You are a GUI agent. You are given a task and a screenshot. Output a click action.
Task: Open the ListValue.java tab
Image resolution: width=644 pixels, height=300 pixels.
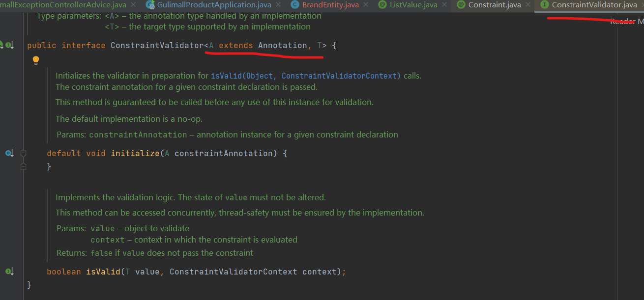click(413, 5)
